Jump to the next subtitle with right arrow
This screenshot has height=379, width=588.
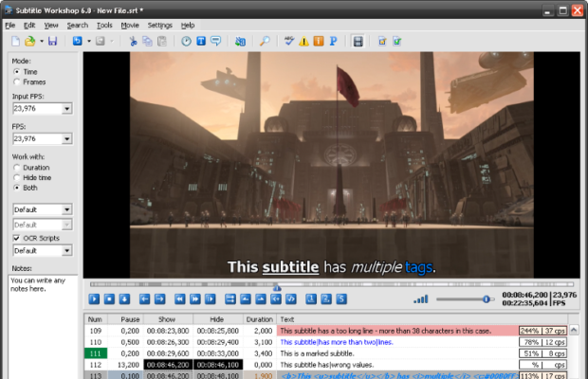click(159, 298)
